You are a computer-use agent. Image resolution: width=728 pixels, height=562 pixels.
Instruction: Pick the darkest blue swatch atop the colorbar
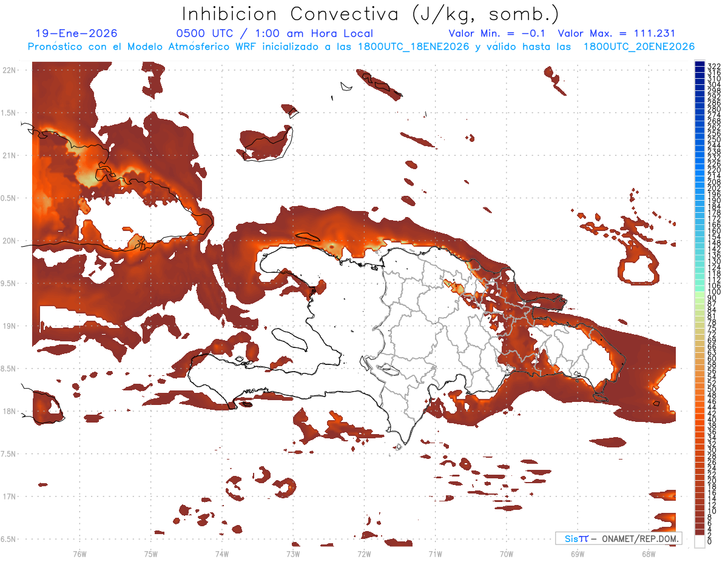[x=699, y=64]
